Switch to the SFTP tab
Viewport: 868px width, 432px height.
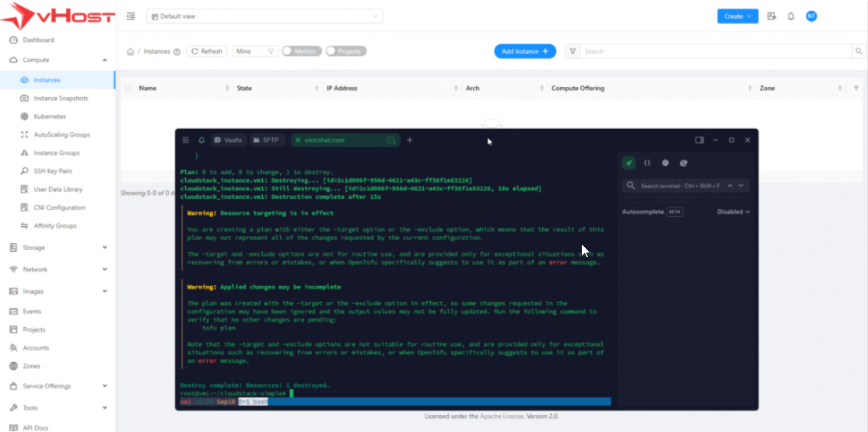tap(266, 141)
